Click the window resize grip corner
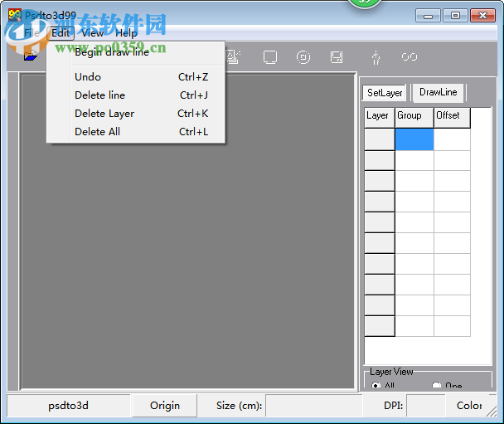The height and width of the screenshot is (424, 504). coord(492,411)
